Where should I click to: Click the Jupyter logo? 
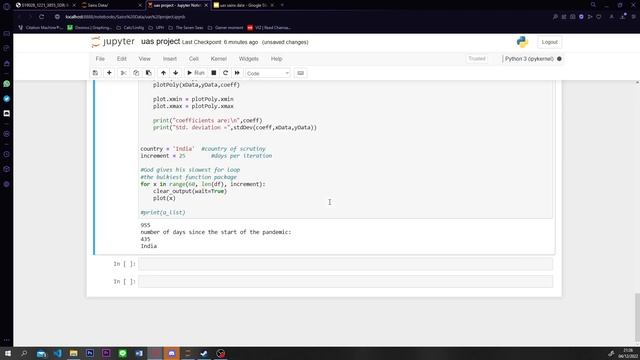pos(113,42)
